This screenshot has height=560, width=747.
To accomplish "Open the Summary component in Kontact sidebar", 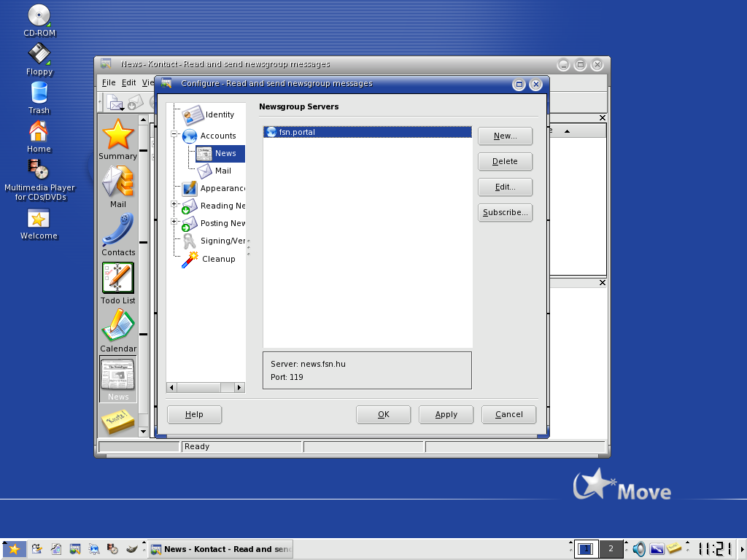I will [x=117, y=139].
